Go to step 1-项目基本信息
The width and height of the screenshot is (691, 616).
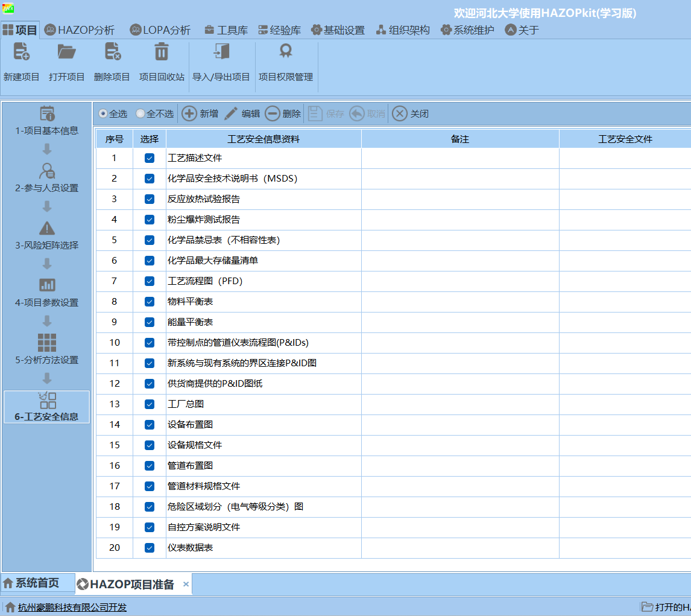pyautogui.click(x=46, y=121)
